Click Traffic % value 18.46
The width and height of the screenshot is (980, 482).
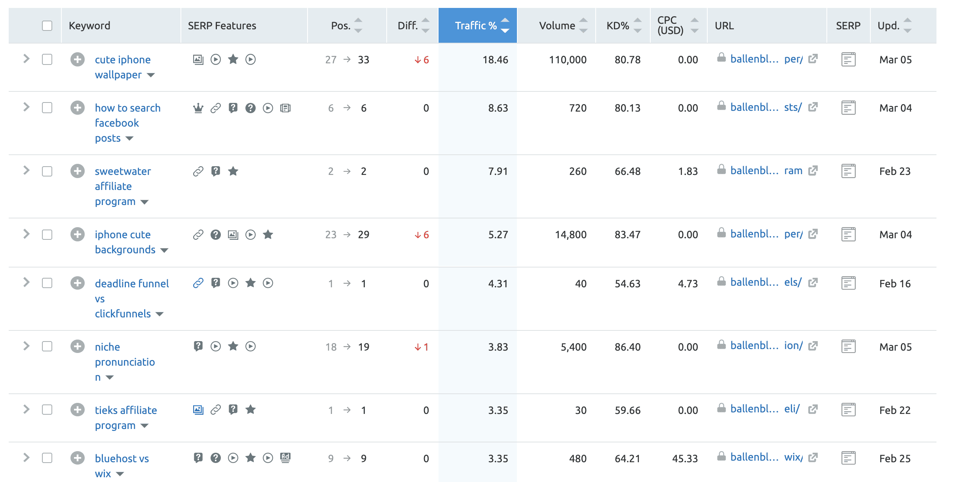tap(495, 60)
